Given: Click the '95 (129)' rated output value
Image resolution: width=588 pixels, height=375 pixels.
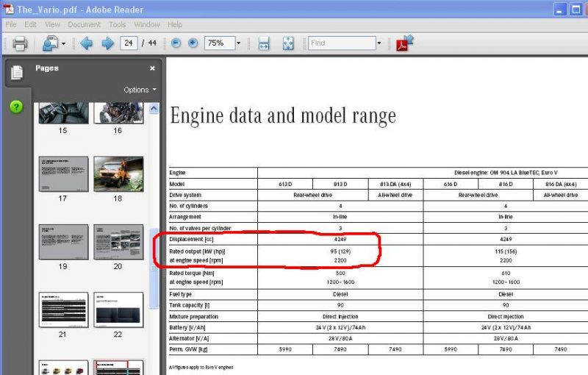Looking at the screenshot, I should click(340, 251).
